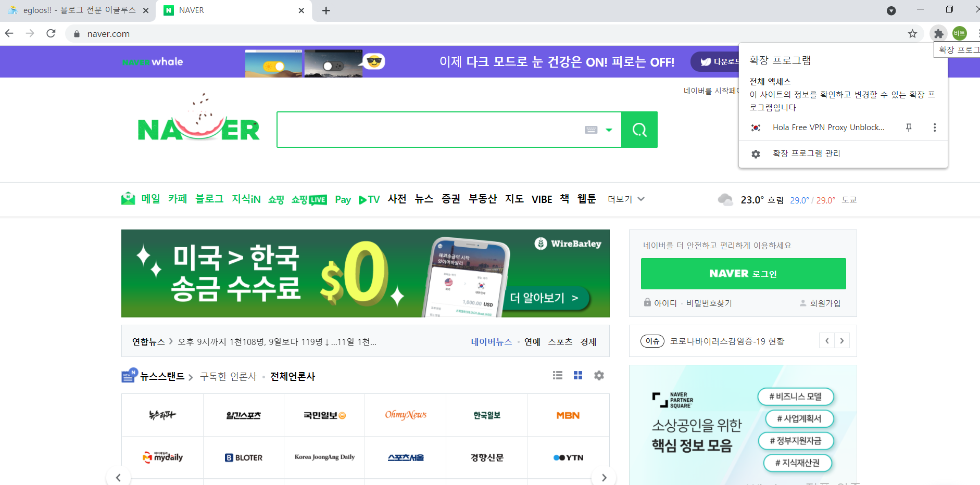Select the subscribed press tab
Viewport: 980px width, 485px height.
pos(229,376)
